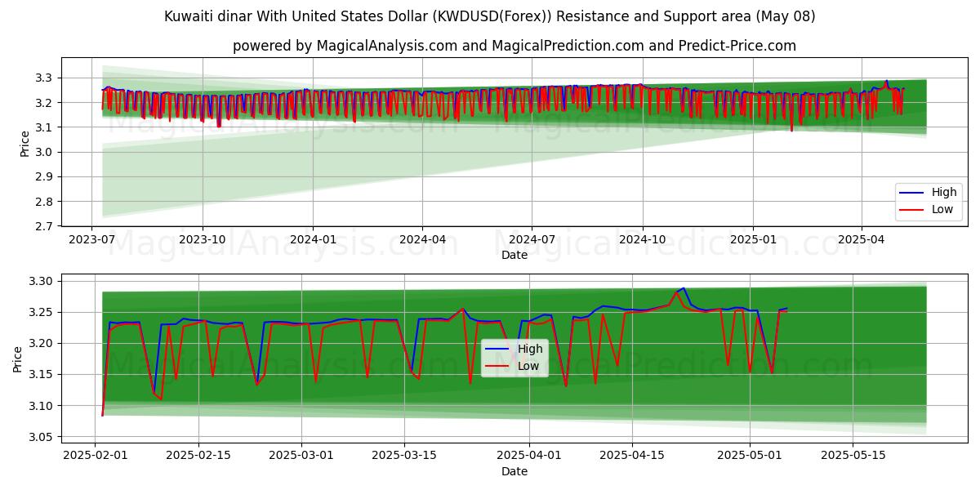980x490 pixels.
Task: Click the 3.25 price tick on the lower chart
Action: pos(42,312)
